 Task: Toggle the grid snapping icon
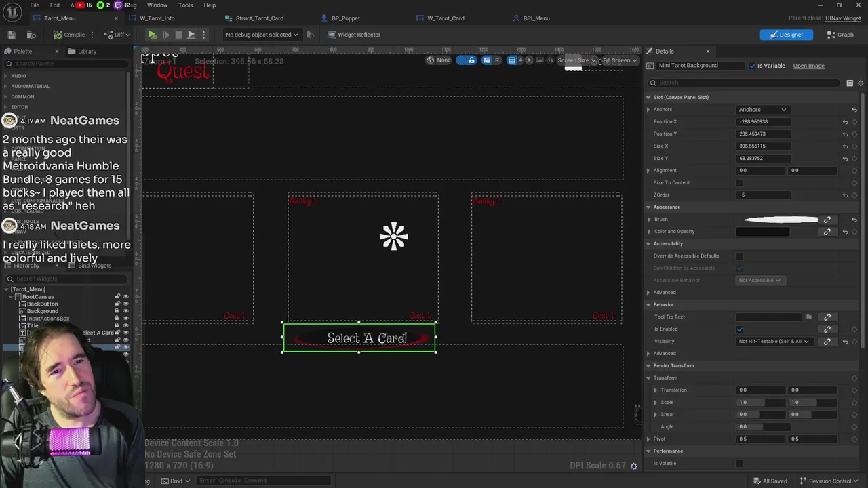[x=512, y=60]
